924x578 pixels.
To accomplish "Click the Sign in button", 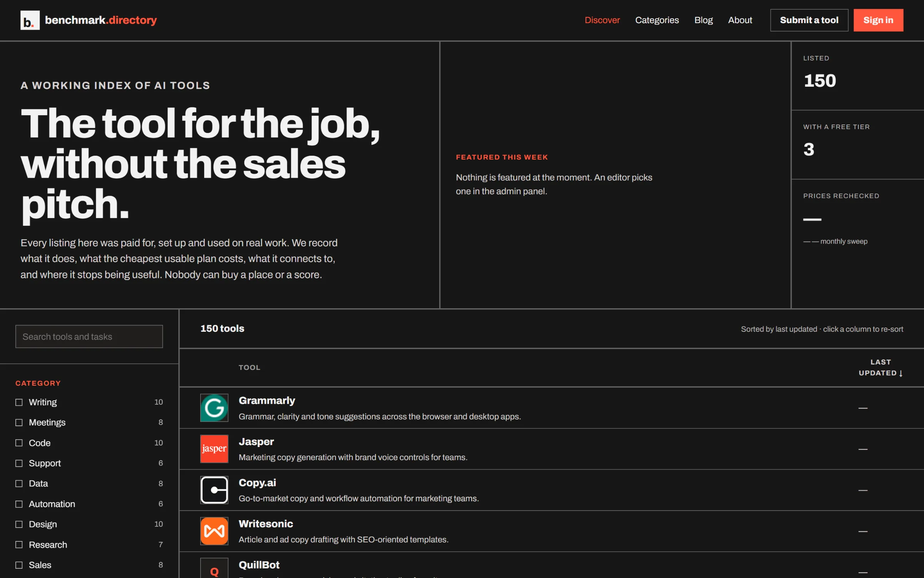I will 878,20.
